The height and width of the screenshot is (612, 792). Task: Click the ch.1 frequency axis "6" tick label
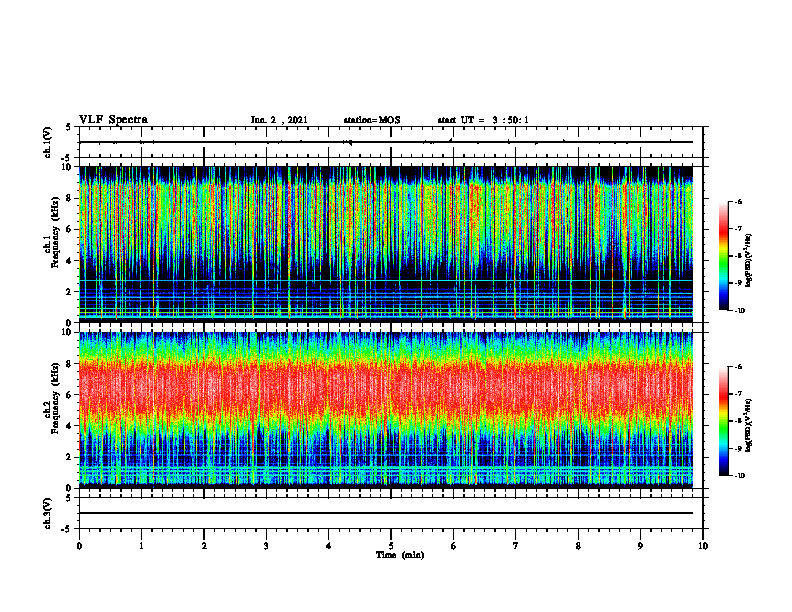pyautogui.click(x=70, y=229)
